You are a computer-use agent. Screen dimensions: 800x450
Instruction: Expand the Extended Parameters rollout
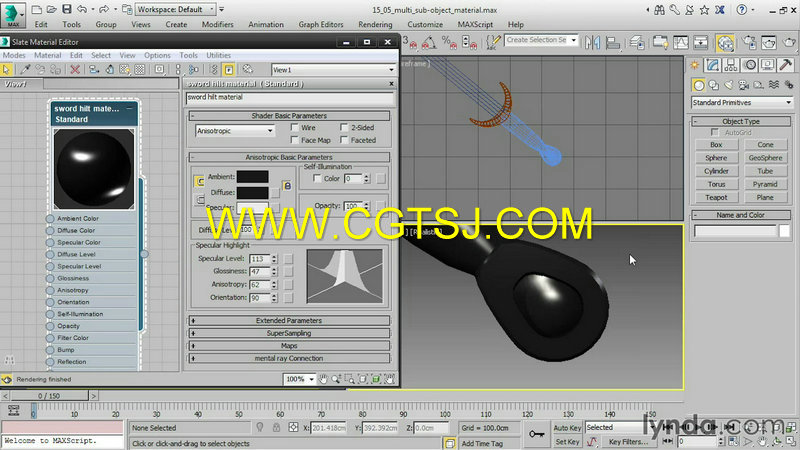(x=289, y=320)
